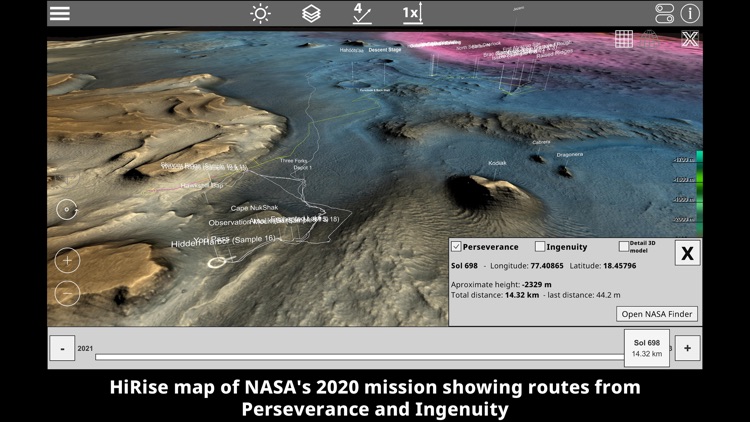750x422 pixels.
Task: Select the Cabrera map label
Action: (x=541, y=142)
